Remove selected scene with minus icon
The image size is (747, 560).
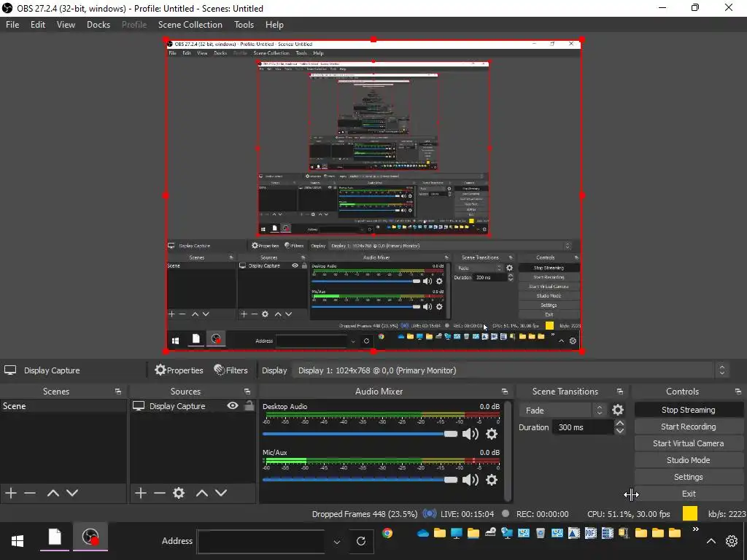point(30,493)
